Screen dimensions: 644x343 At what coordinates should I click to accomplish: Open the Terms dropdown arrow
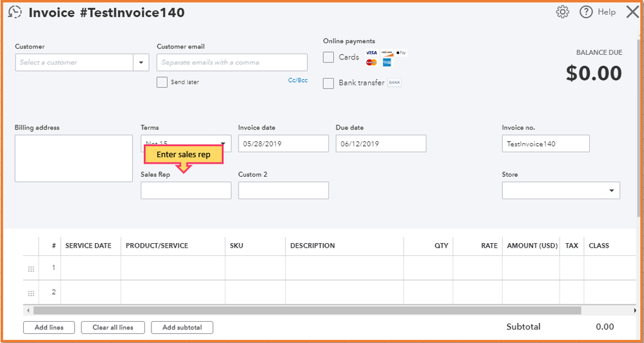coord(224,144)
